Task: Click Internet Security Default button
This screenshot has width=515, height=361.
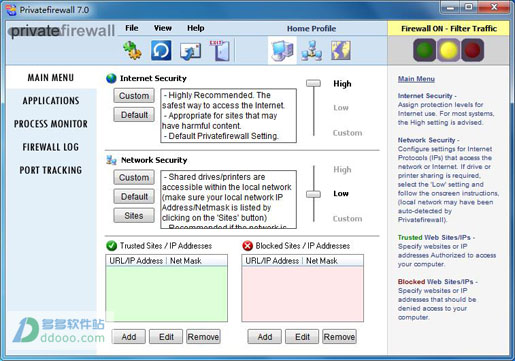Action: (x=134, y=115)
